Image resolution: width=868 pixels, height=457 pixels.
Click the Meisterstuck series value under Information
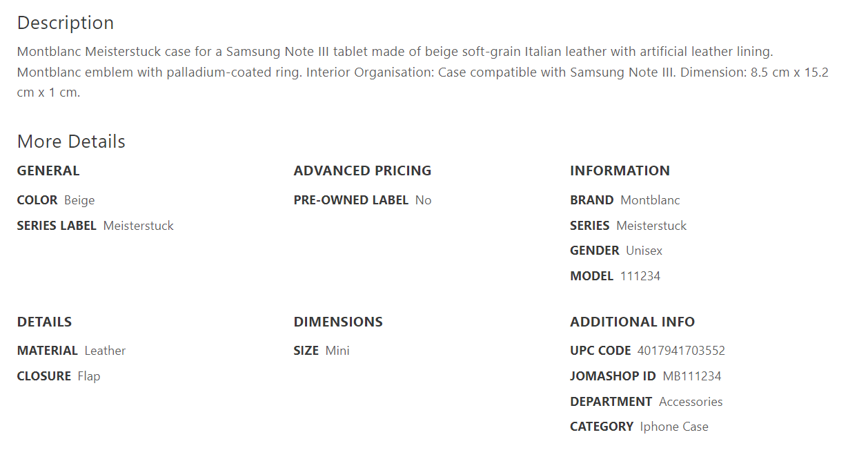point(651,226)
